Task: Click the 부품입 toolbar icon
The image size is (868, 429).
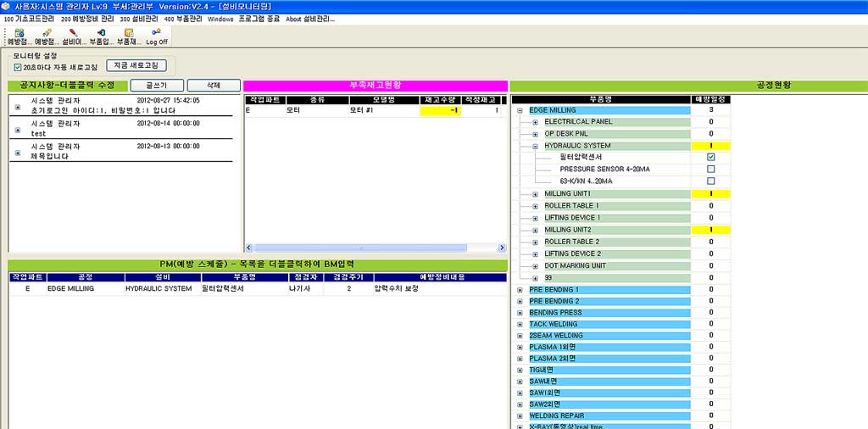Action: 101,36
